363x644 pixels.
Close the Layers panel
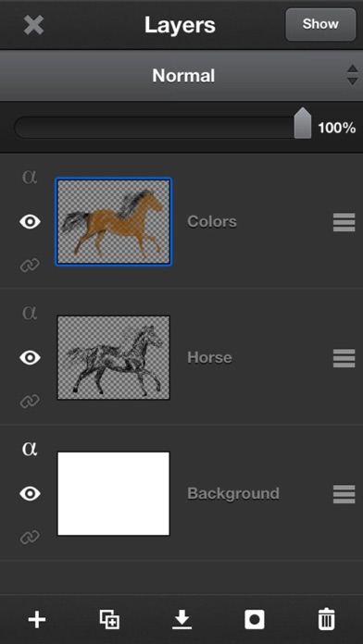pyautogui.click(x=33, y=26)
